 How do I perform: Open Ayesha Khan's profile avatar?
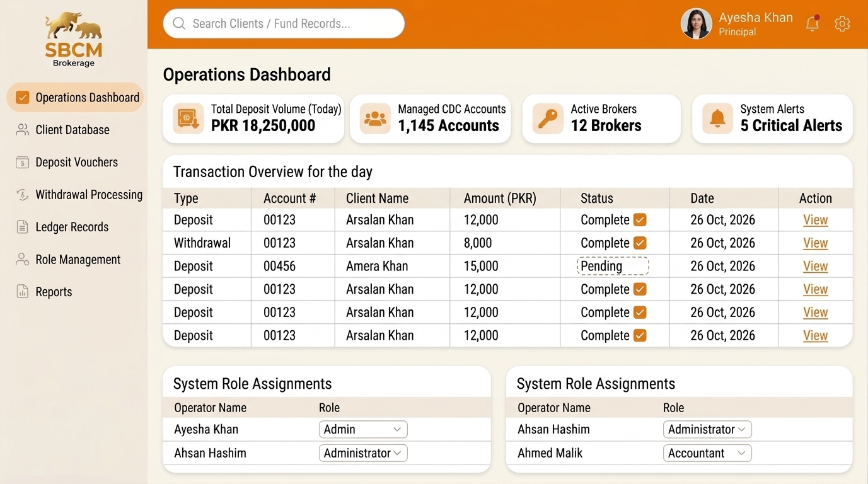697,24
